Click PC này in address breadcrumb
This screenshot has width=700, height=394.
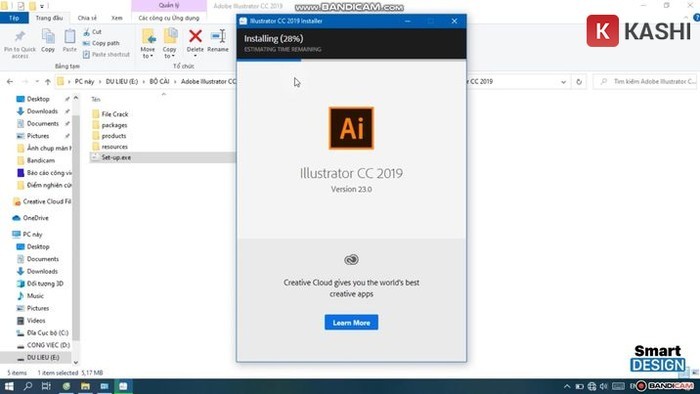click(84, 82)
